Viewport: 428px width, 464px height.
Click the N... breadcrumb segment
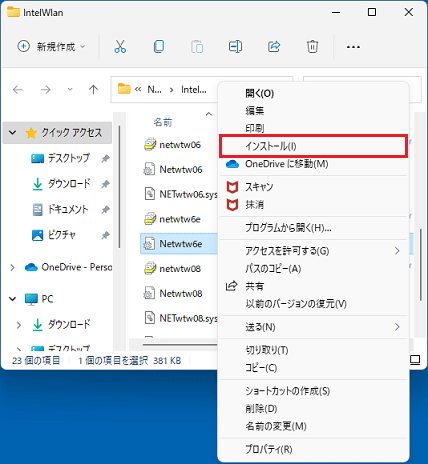[x=155, y=89]
